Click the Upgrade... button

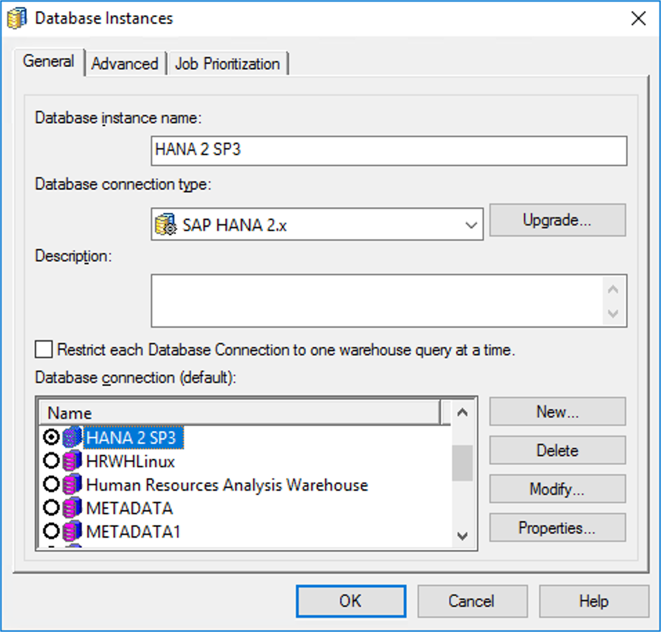click(x=557, y=220)
